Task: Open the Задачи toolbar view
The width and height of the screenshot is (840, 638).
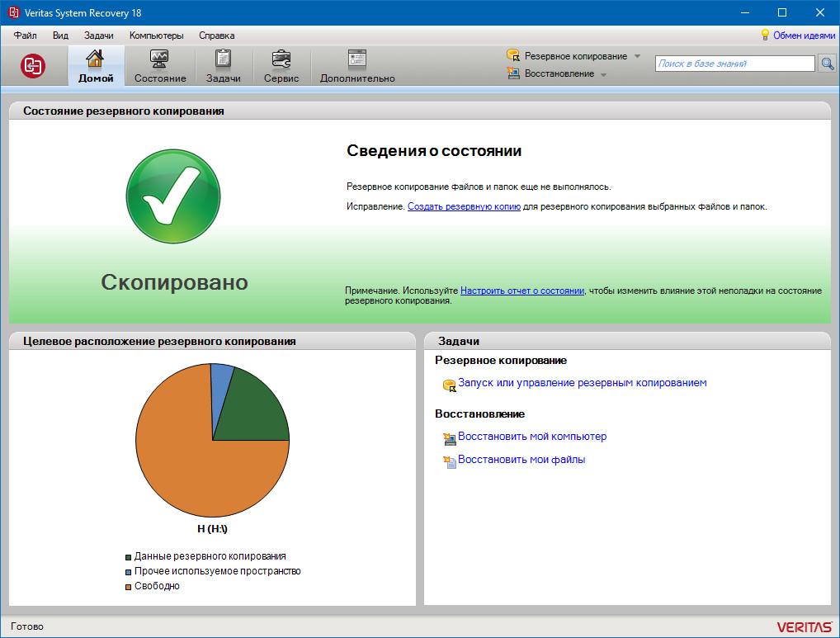Action: click(223, 66)
